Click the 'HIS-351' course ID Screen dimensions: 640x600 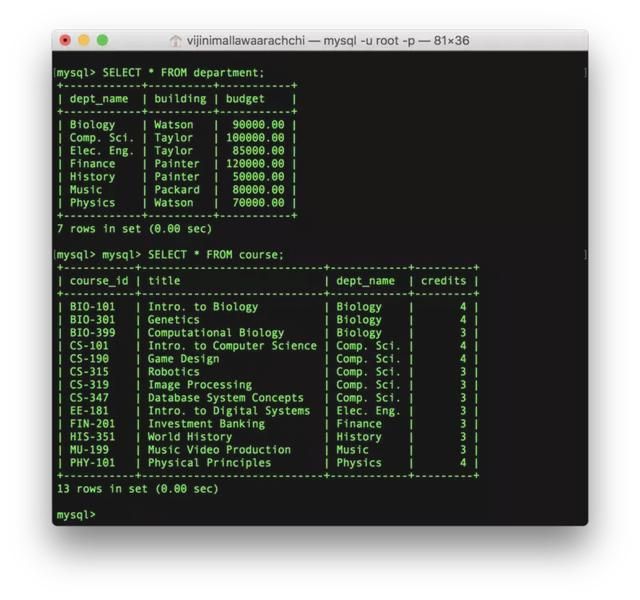pos(92,437)
